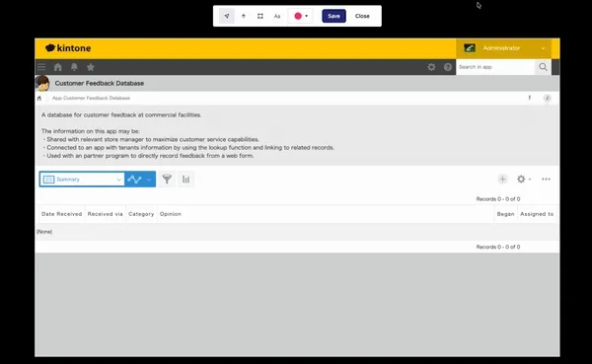The width and height of the screenshot is (592, 364).
Task: Click the top Records 0 - 0 of 0 text
Action: [x=498, y=199]
